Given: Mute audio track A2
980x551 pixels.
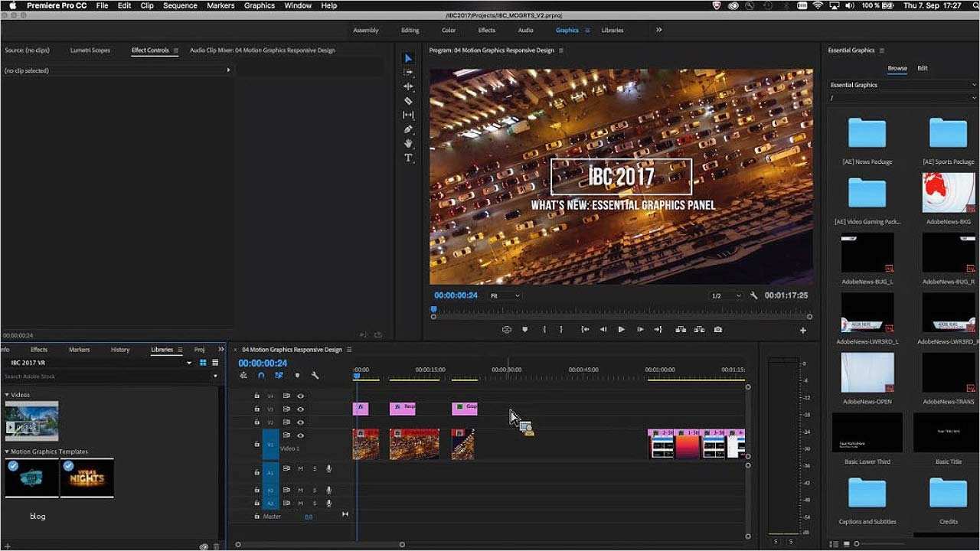Looking at the screenshot, I should pyautogui.click(x=300, y=491).
